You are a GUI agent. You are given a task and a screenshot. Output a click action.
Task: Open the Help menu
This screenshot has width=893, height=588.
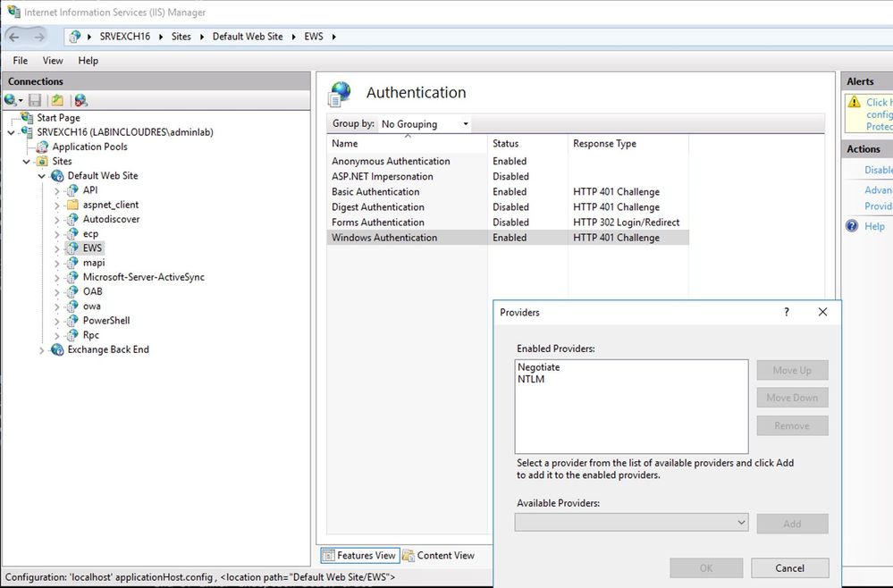[88, 61]
